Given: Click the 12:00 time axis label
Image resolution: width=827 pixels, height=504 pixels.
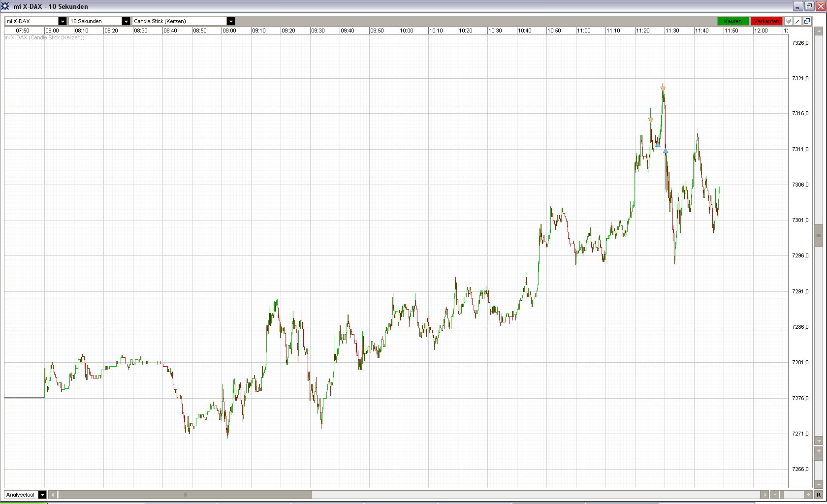Looking at the screenshot, I should (x=761, y=31).
